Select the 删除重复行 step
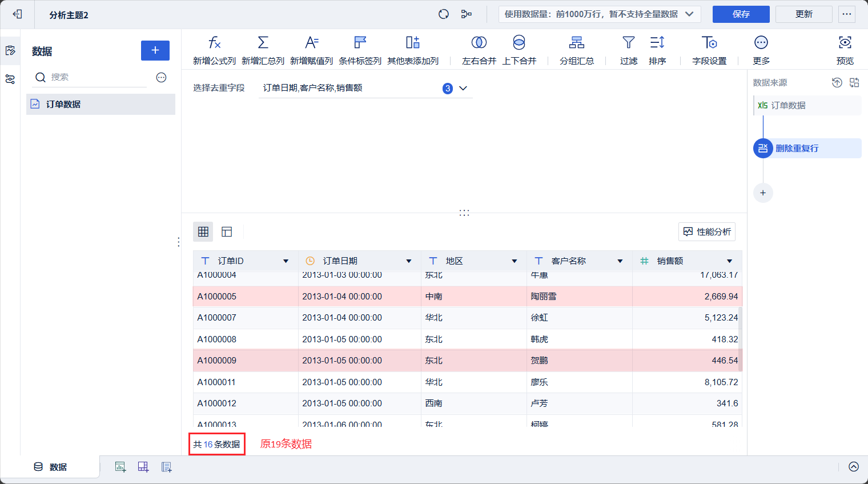Screen dimensions: 868x484 (807, 148)
